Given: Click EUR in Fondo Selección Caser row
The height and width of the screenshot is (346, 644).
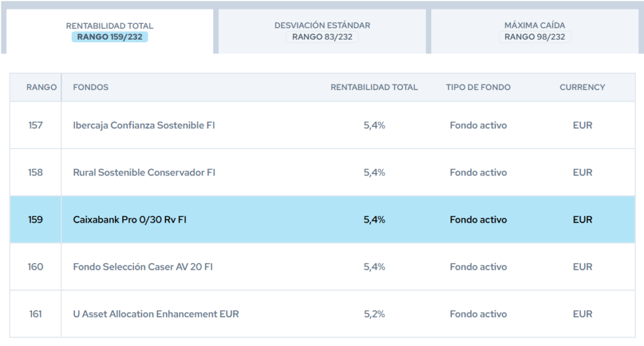Looking at the screenshot, I should (582, 267).
